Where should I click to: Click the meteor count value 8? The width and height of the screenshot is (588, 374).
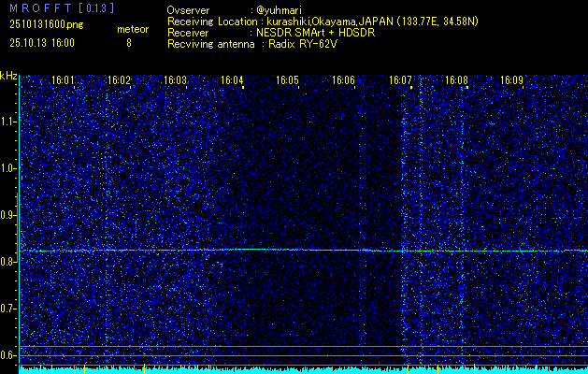[129, 43]
